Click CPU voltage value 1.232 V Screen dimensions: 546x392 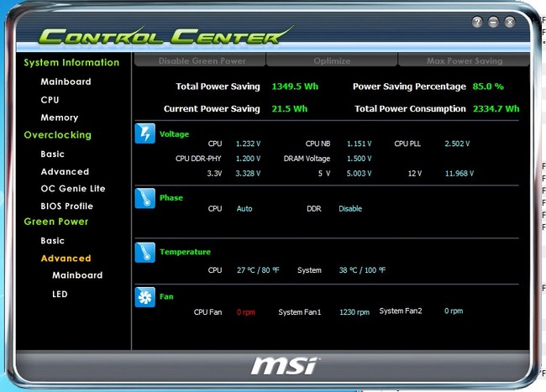[x=249, y=144]
